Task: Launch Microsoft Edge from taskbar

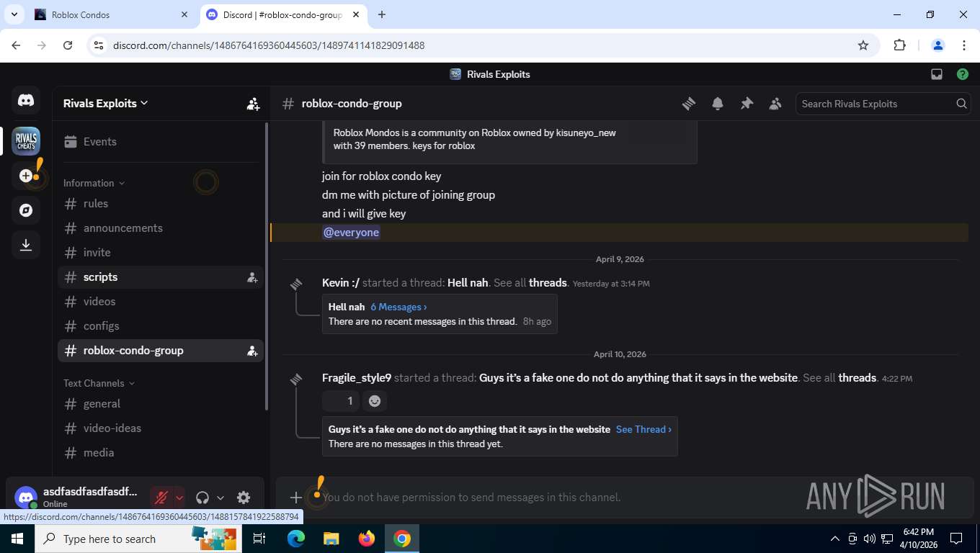Action: (x=296, y=539)
